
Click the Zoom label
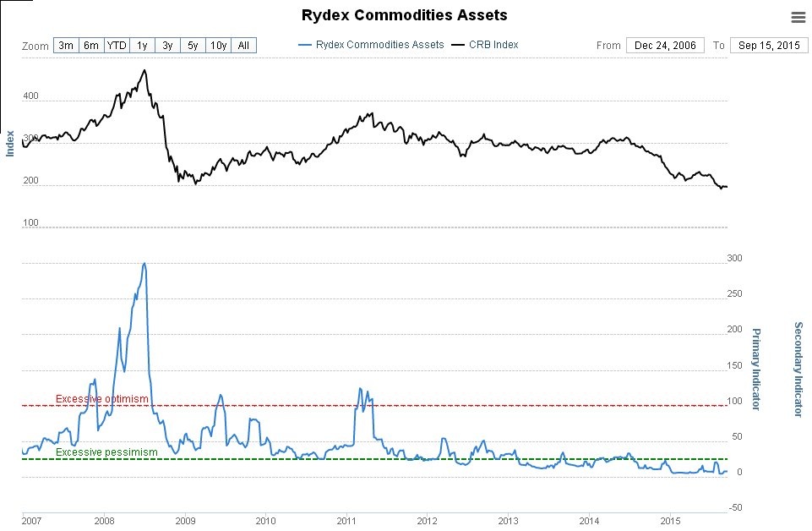point(35,47)
